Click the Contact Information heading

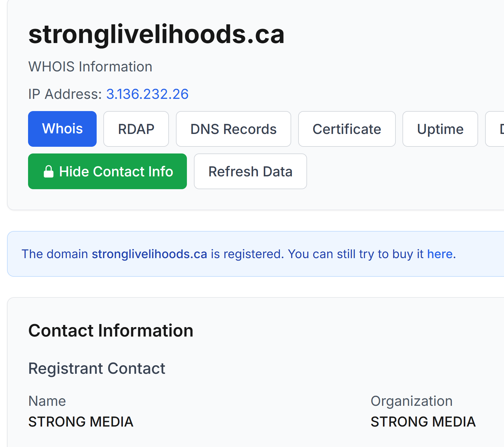(111, 330)
